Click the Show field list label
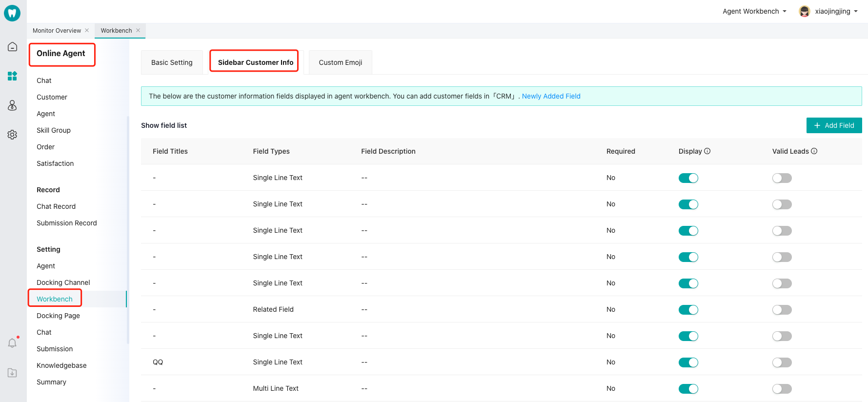This screenshot has width=868, height=402. click(164, 125)
